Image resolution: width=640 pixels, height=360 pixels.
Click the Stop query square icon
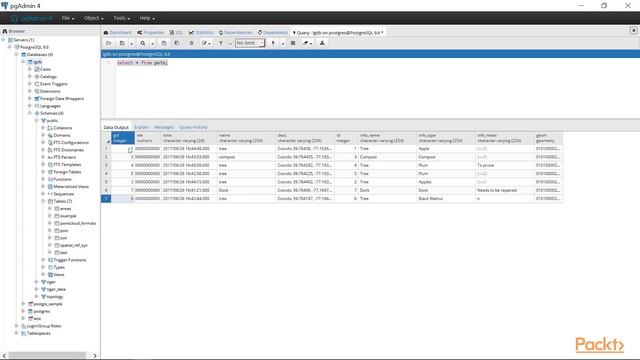pos(293,43)
